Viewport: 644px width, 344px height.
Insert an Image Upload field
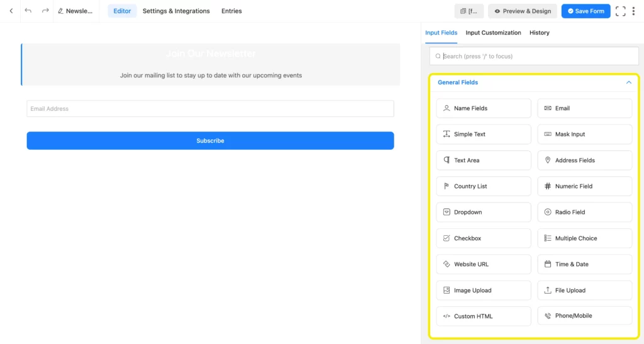click(484, 290)
